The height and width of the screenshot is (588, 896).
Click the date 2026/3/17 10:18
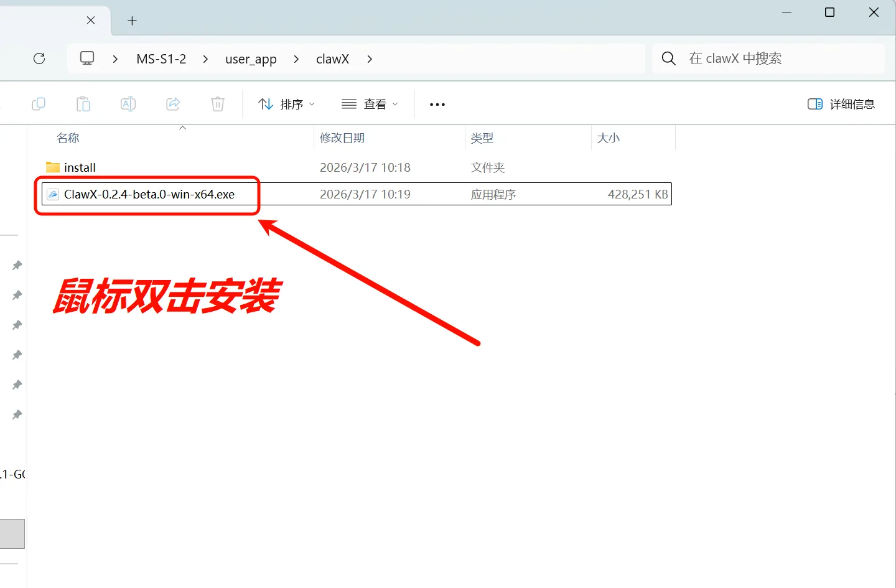click(365, 167)
